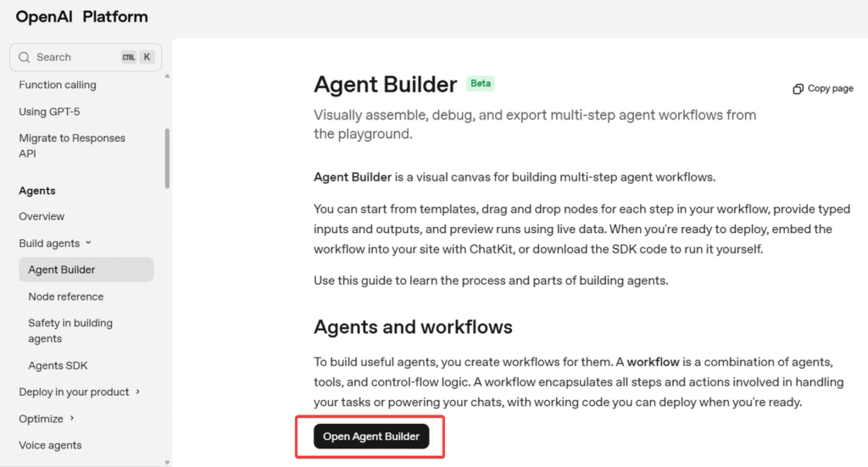Click the OpenAI Platform logo

pyautogui.click(x=81, y=17)
